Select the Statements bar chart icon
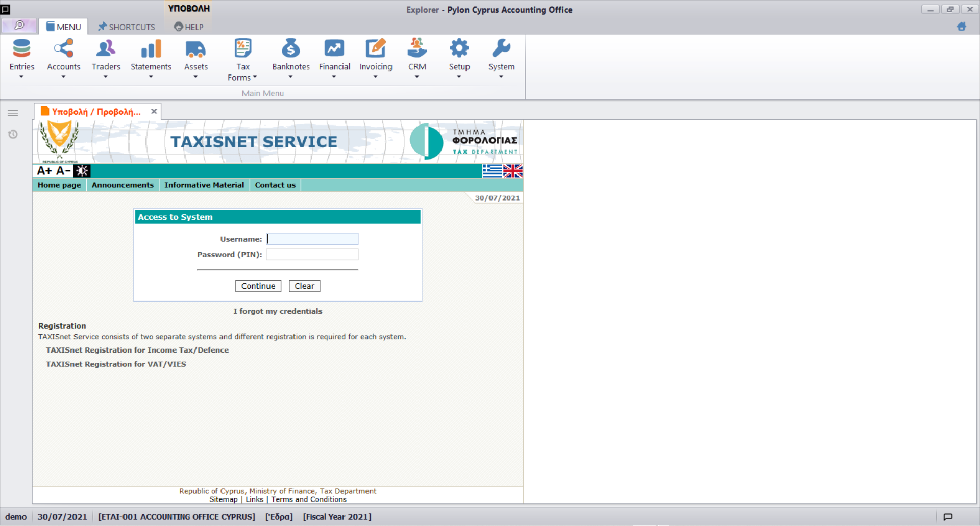The width and height of the screenshot is (980, 526). (x=151, y=49)
